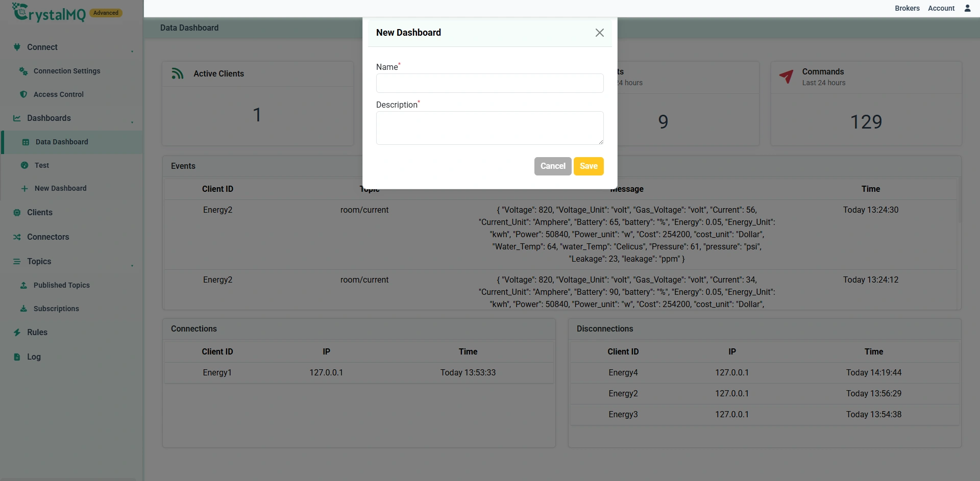Go to Connectors page
The image size is (980, 481).
pos(48,237)
